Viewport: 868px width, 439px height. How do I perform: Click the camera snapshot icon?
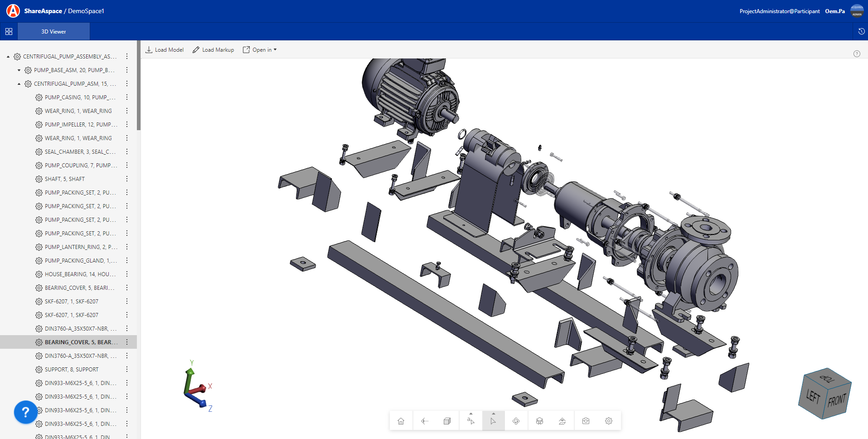586,421
